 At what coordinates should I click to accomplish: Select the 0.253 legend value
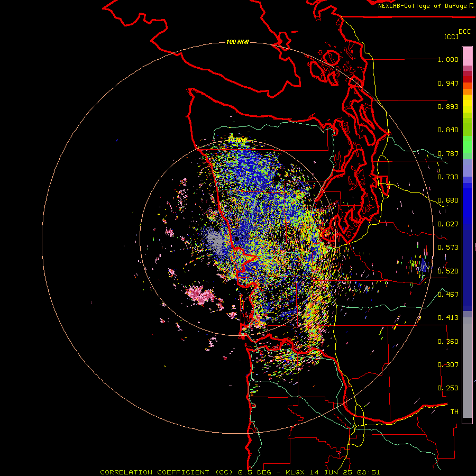[448, 388]
